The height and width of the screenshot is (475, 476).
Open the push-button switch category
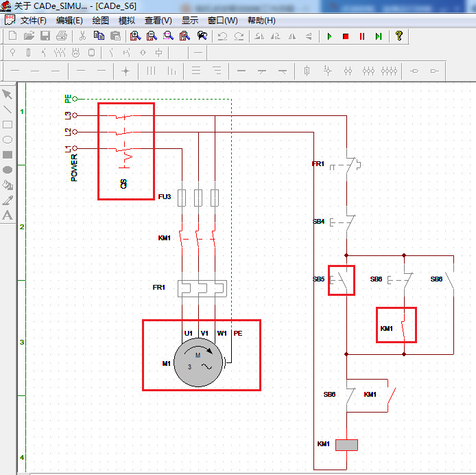tap(127, 53)
